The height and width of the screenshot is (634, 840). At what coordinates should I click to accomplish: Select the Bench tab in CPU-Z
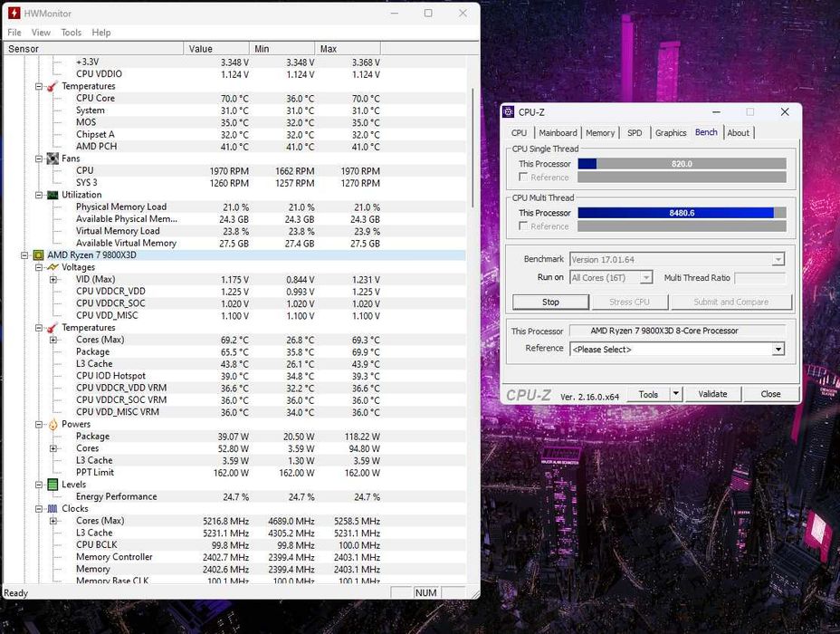706,132
